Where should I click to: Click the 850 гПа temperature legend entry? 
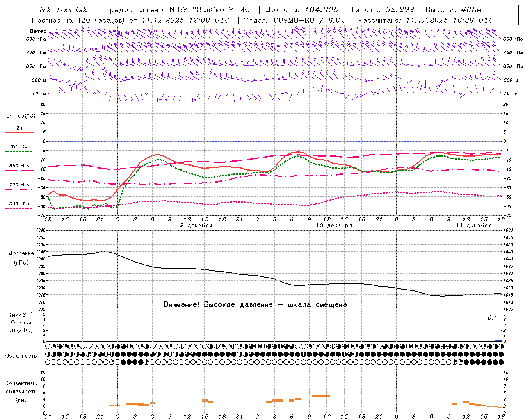click(19, 166)
